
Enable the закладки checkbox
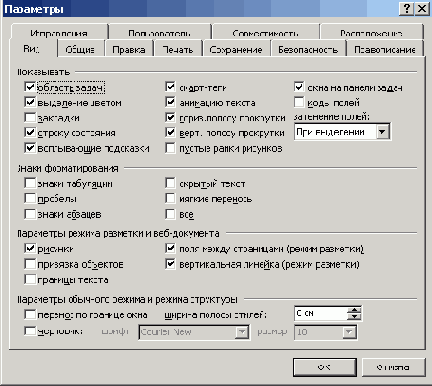point(30,117)
